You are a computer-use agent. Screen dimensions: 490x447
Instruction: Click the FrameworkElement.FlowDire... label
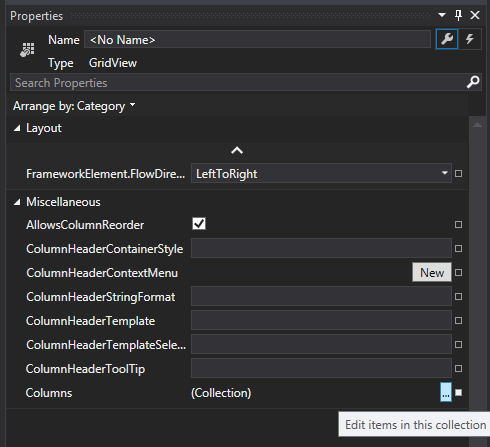[105, 174]
